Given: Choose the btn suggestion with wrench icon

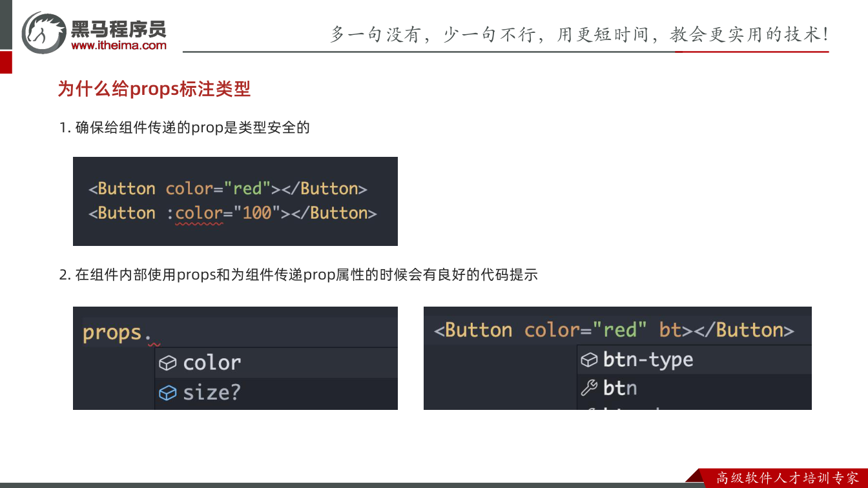Looking at the screenshot, I should [694, 388].
